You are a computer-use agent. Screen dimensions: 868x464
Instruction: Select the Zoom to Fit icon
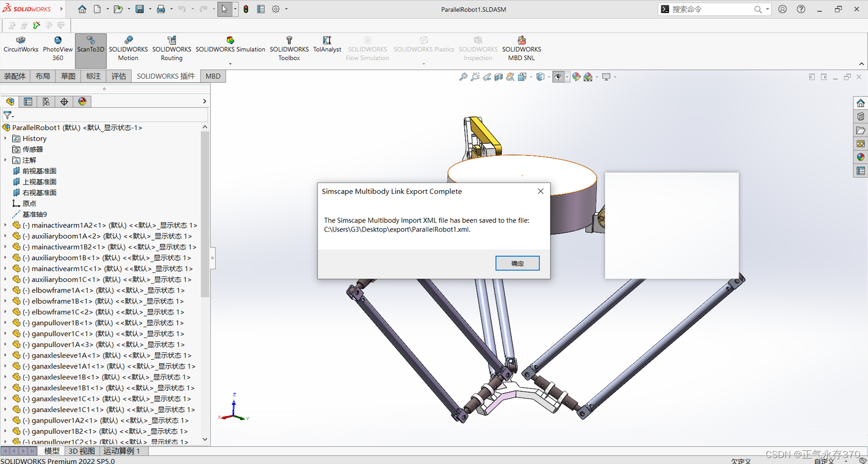pos(464,76)
